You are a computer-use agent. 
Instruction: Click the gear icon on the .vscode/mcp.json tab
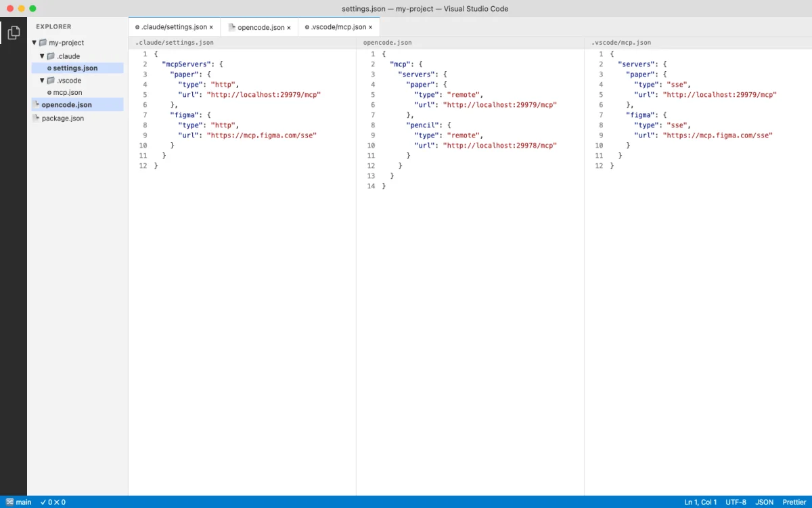(307, 27)
